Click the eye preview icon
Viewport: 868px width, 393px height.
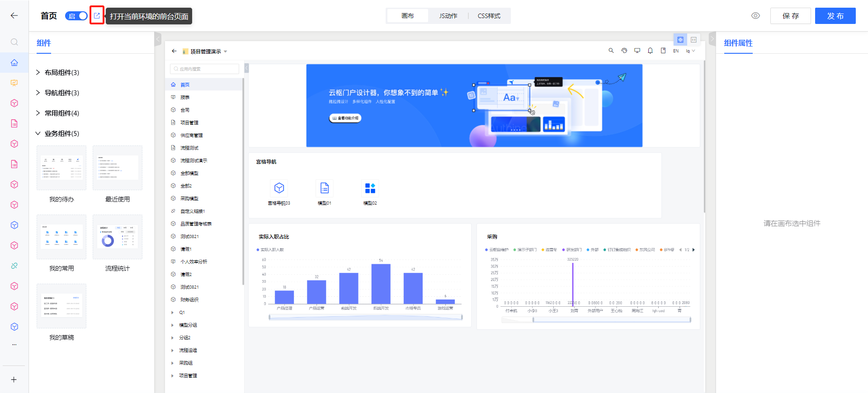[755, 15]
